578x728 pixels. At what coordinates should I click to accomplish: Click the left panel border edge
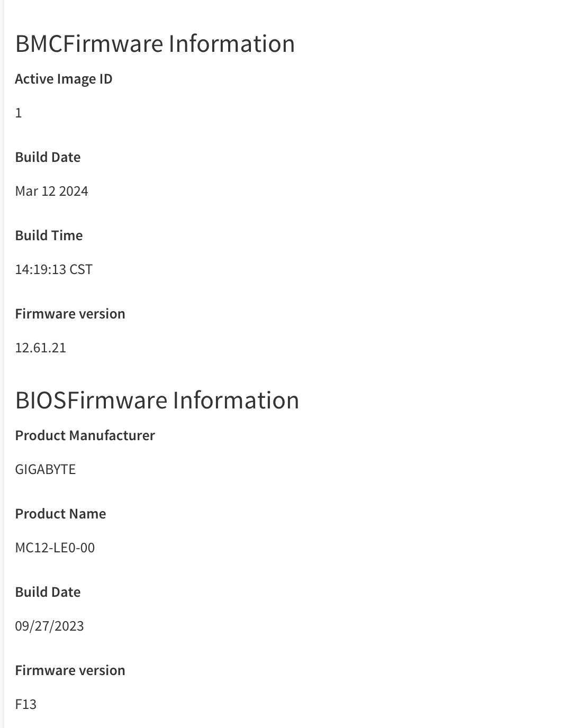click(x=4, y=364)
